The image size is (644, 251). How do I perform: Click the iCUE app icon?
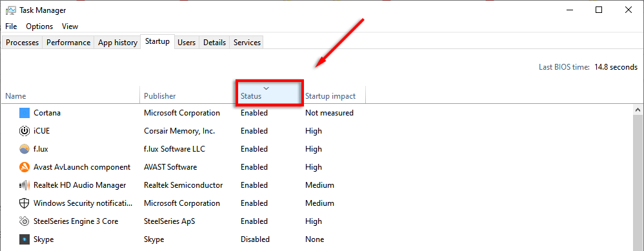(25, 130)
